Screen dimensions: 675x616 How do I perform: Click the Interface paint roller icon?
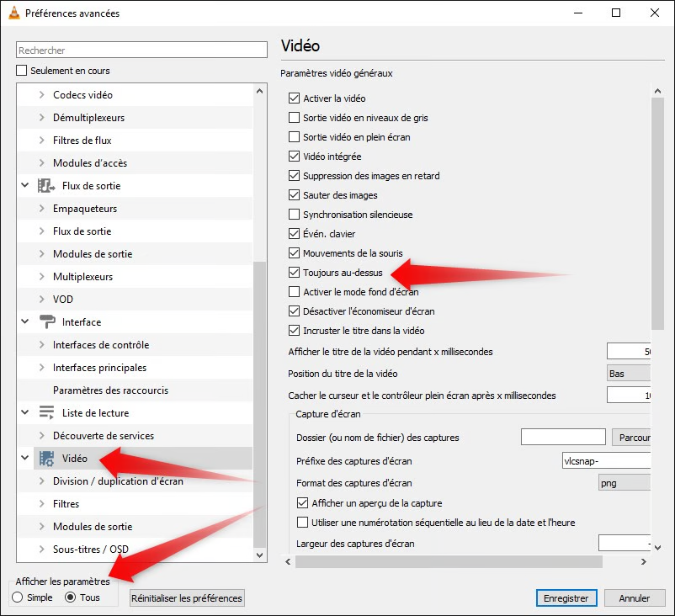coord(47,322)
